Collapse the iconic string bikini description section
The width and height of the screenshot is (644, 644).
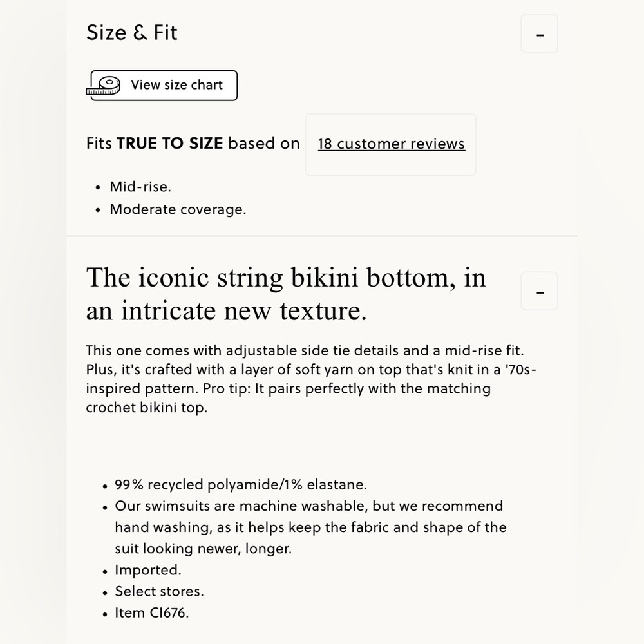(539, 291)
